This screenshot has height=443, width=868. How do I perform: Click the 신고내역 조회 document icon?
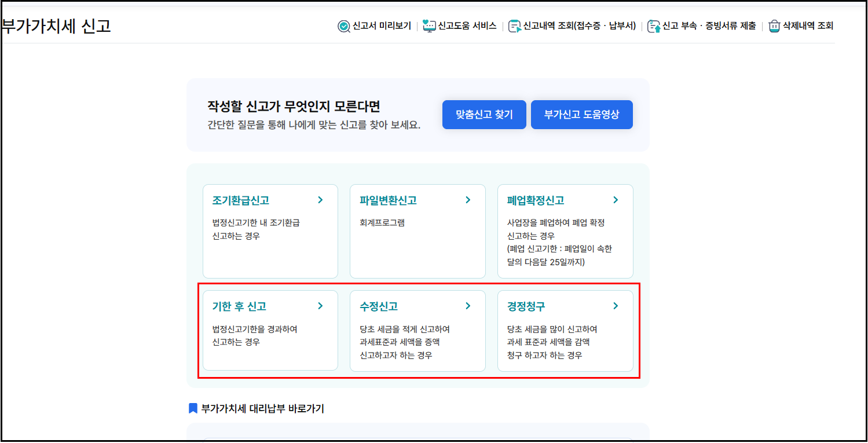click(514, 26)
